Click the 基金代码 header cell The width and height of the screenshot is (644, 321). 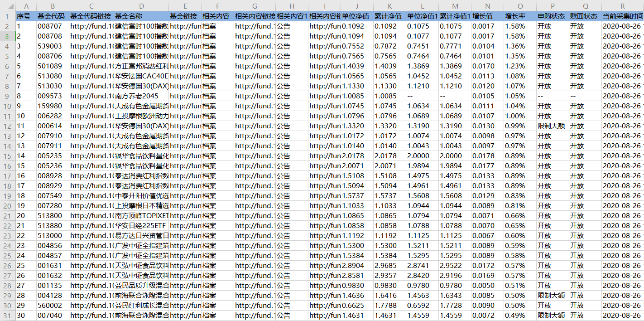(52, 16)
